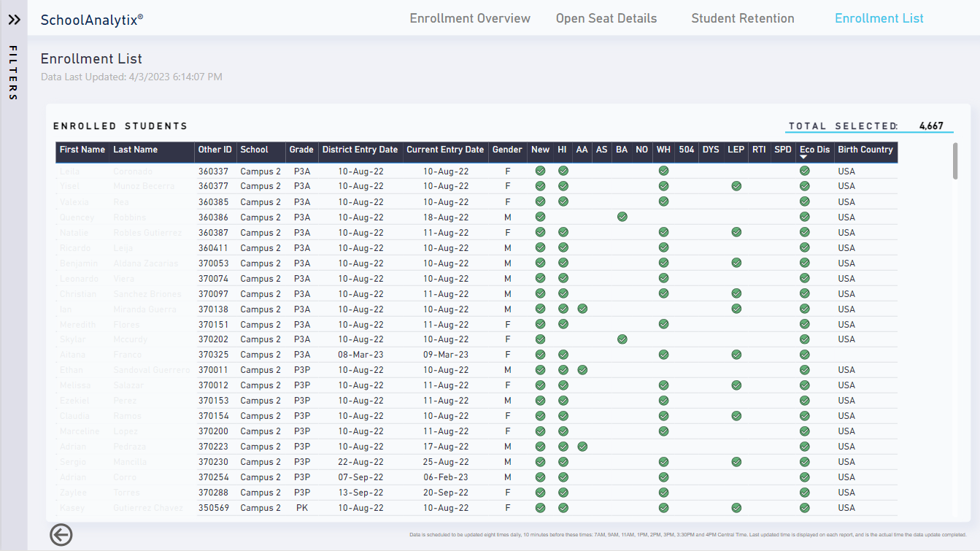Go to Open Seat Details tab
This screenshot has width=980, height=551.
(x=606, y=19)
